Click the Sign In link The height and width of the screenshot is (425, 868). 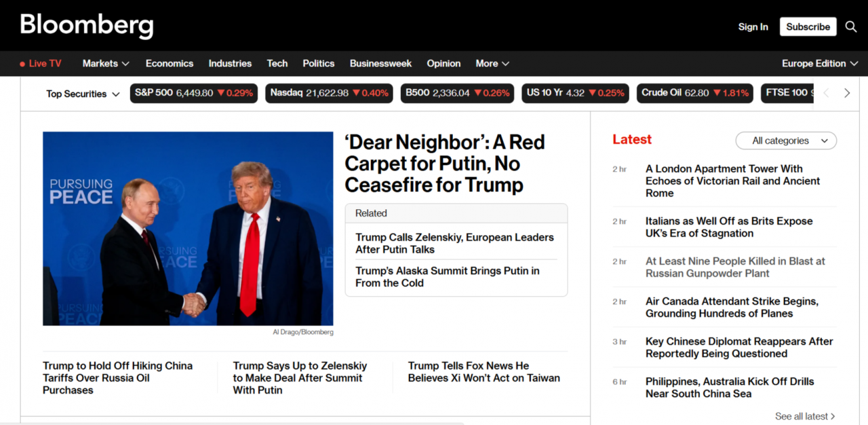pos(753,26)
